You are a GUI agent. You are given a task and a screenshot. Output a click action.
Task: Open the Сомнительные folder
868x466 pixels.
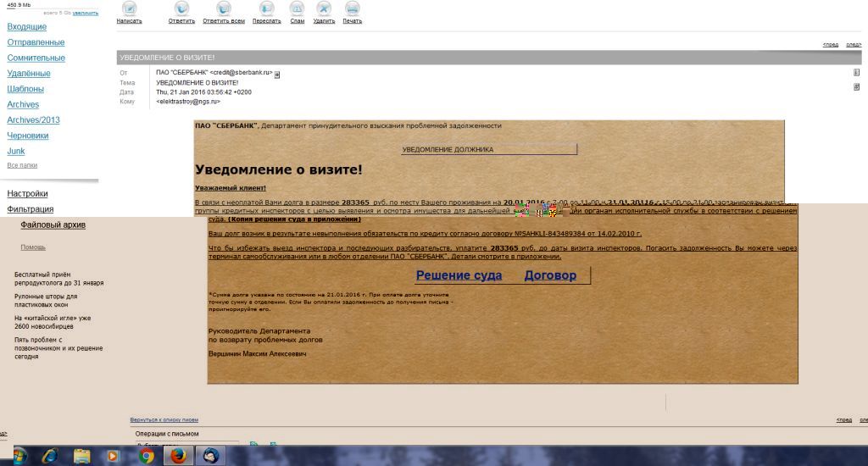(36, 58)
